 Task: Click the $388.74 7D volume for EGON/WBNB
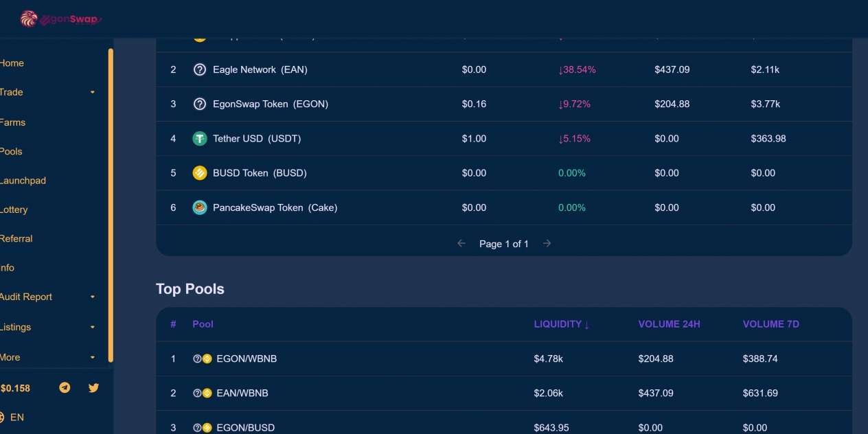760,358
